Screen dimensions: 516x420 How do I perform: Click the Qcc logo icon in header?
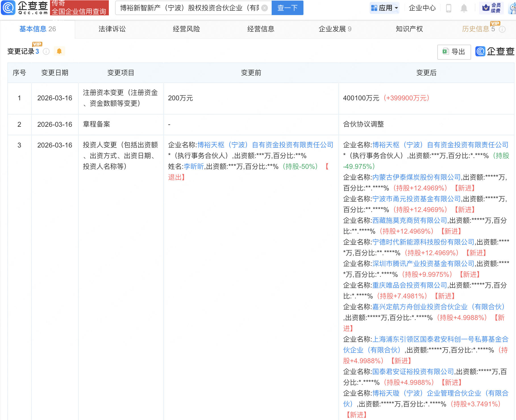[8, 8]
